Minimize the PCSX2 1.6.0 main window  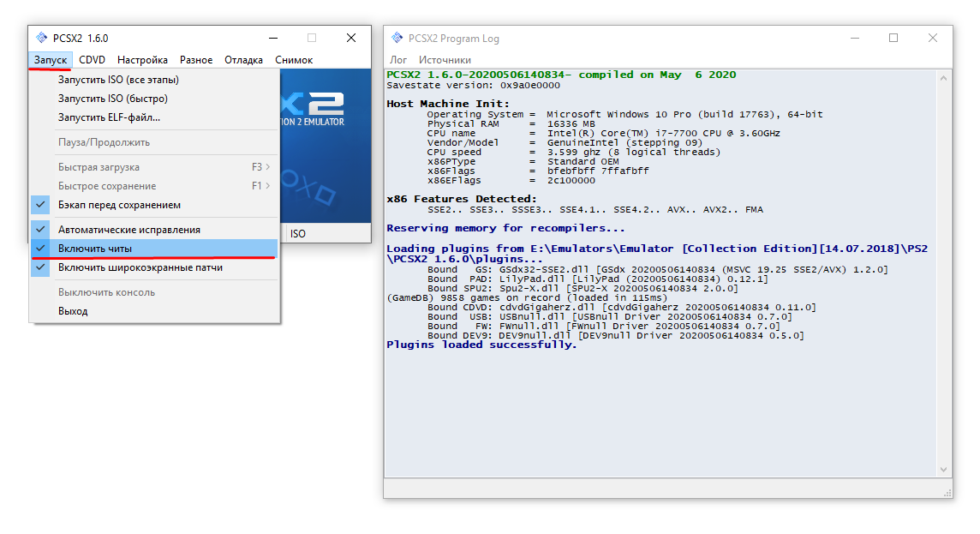point(273,38)
